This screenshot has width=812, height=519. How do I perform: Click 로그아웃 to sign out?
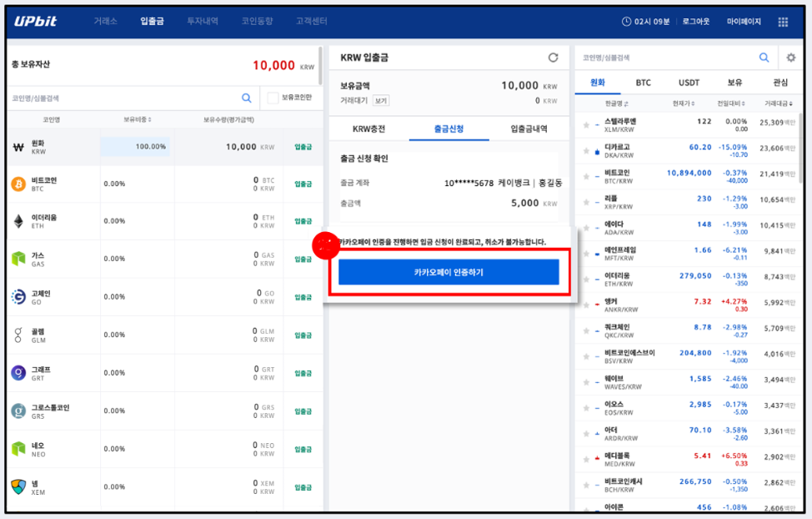695,21
